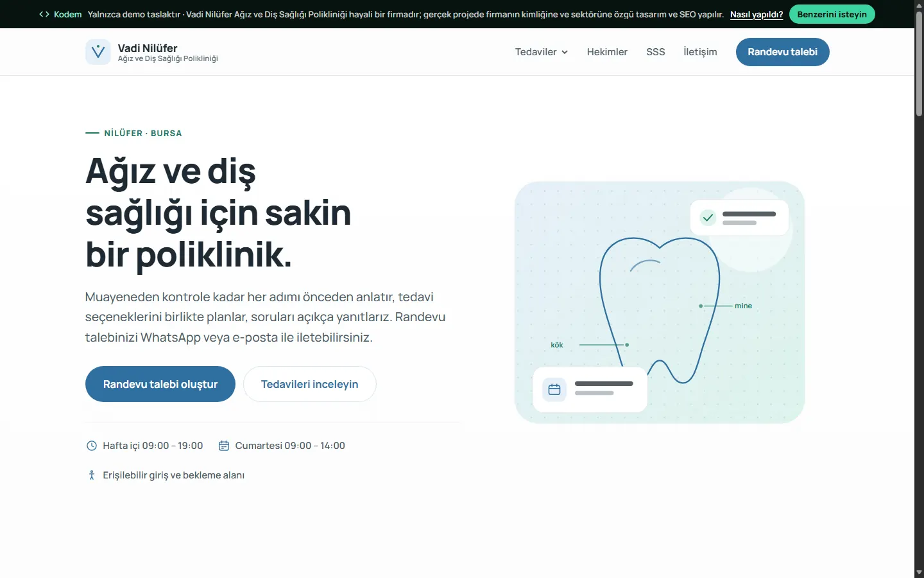Click 'Erişilebilir giriş ve bekleme alanı' text
Viewport: 924px width, 578px height.
[x=174, y=475]
